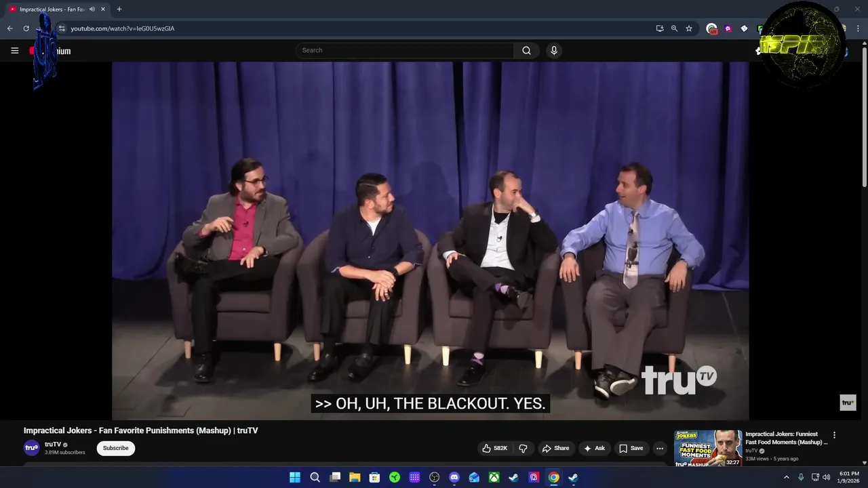Open 'Funniest Fast Food Moments' video title

(786, 438)
